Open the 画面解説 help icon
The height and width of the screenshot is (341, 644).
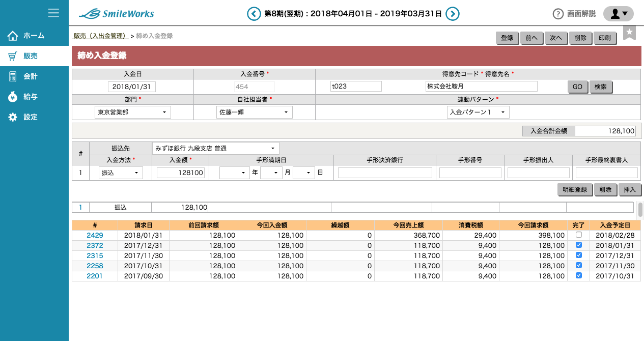(x=558, y=14)
